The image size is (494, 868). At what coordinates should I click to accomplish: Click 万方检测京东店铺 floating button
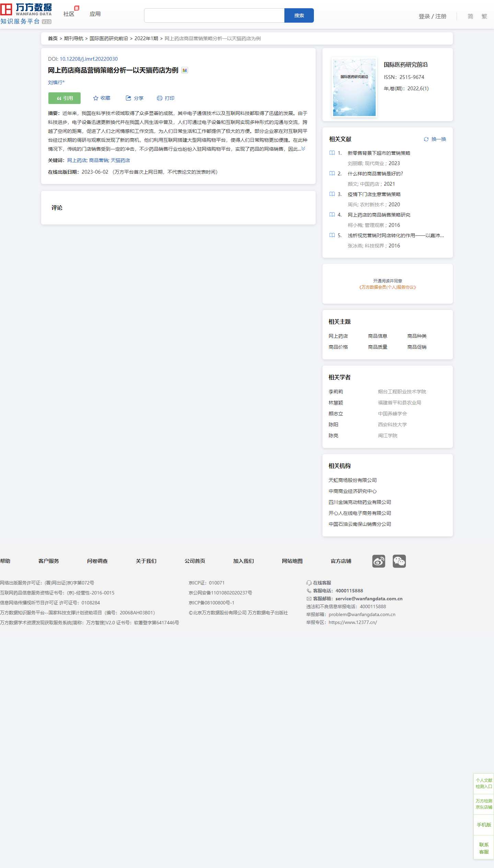pyautogui.click(x=484, y=804)
